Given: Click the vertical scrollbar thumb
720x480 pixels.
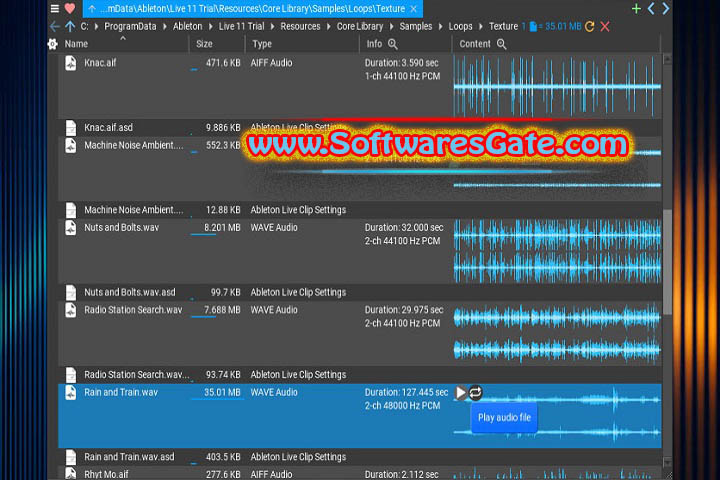Looking at the screenshot, I should click(x=667, y=262).
